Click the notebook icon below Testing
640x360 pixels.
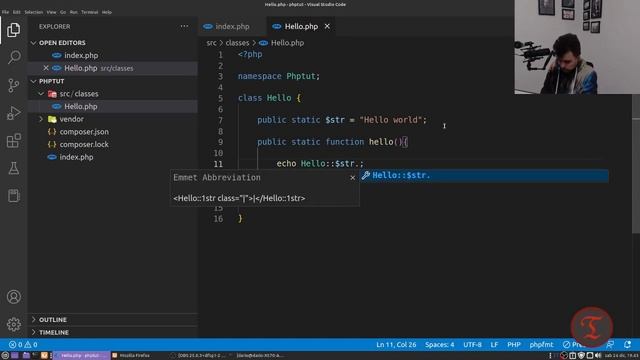(x=13, y=196)
